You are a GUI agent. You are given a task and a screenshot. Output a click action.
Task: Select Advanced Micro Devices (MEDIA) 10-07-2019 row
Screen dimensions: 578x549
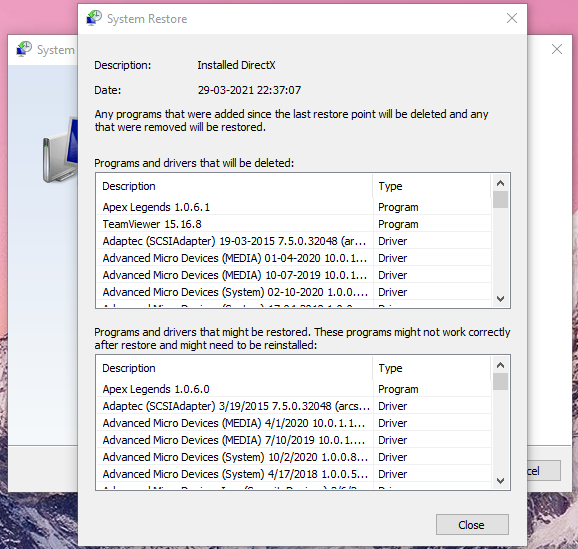(x=294, y=275)
